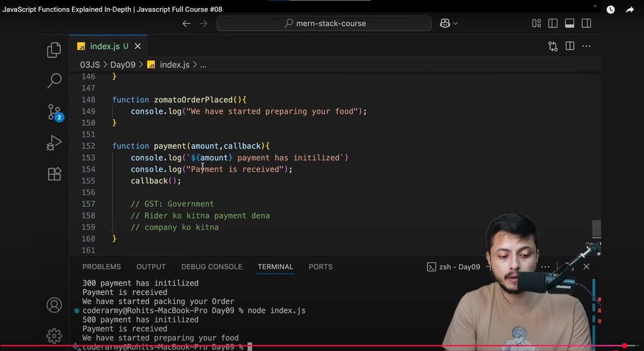Screen dimensions: 644x351
Task: Click terminal output 'We have started packing your Order'
Action: point(158,302)
